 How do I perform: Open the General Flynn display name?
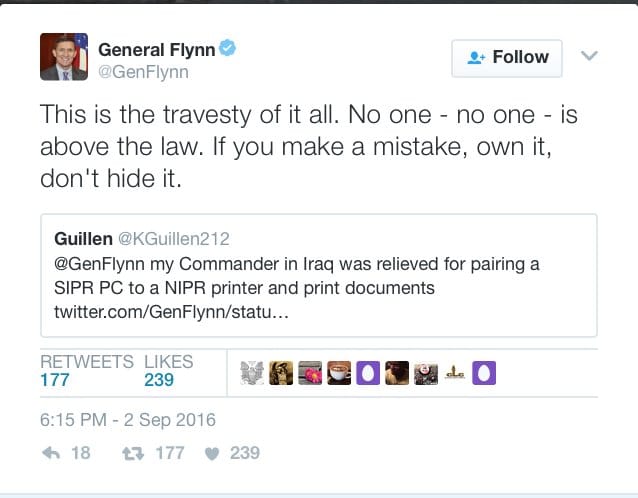pos(157,50)
